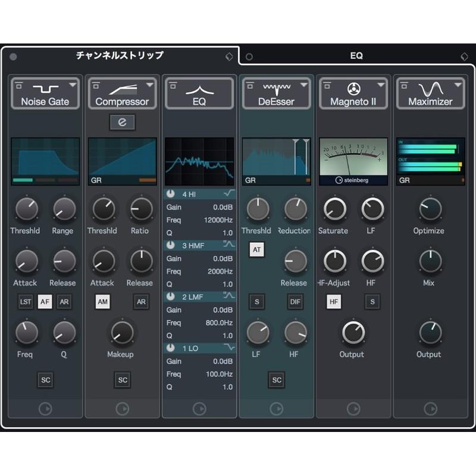Image resolution: width=476 pixels, height=476 pixels.
Task: Open the Compressor editor with the e button
Action: (x=122, y=121)
